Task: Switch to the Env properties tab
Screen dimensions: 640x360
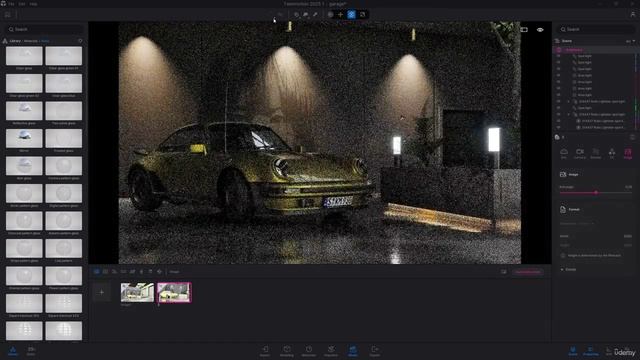Action: pos(564,153)
